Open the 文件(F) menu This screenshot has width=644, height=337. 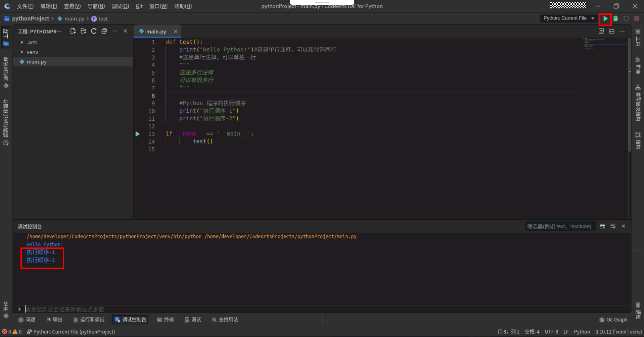coord(25,6)
